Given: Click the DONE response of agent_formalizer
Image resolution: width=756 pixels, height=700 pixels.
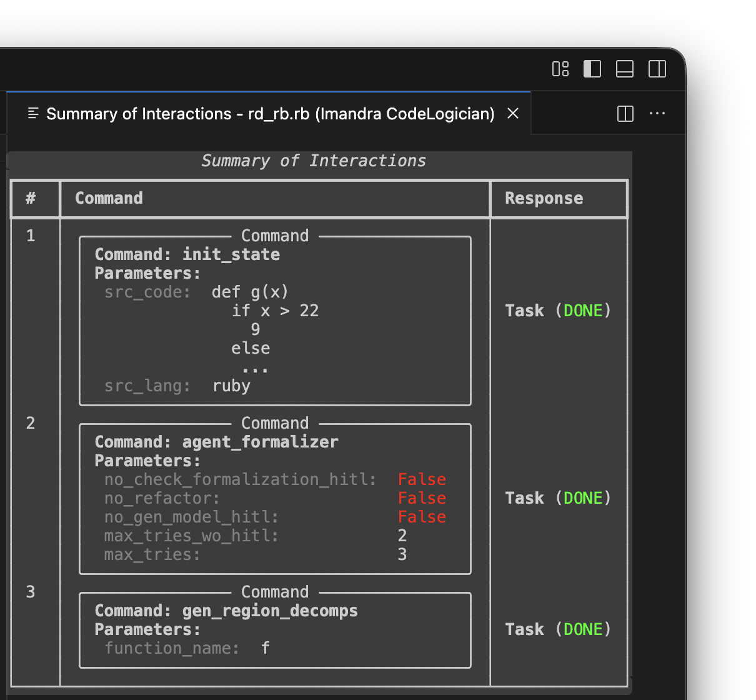Looking at the screenshot, I should point(583,498).
